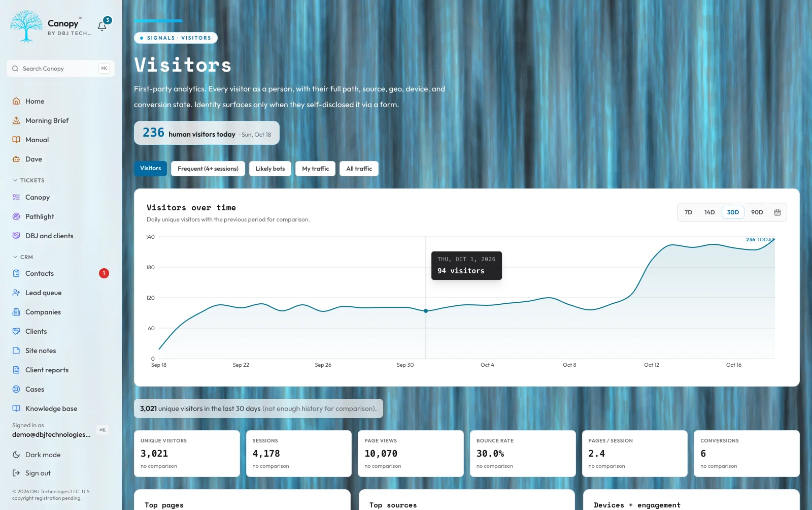Click the Morning Brief sidebar icon
The image size is (812, 510).
(x=16, y=120)
